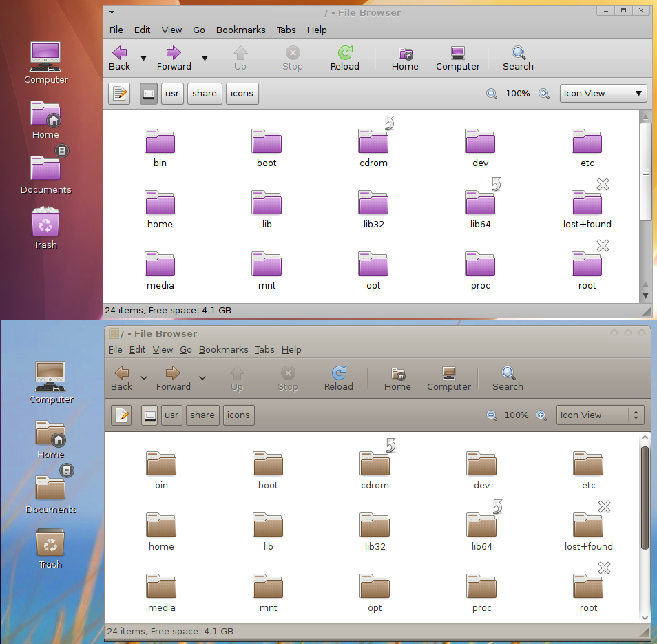Zoom out with minus magnifier, bottom window
This screenshot has height=644, width=657.
coord(492,415)
